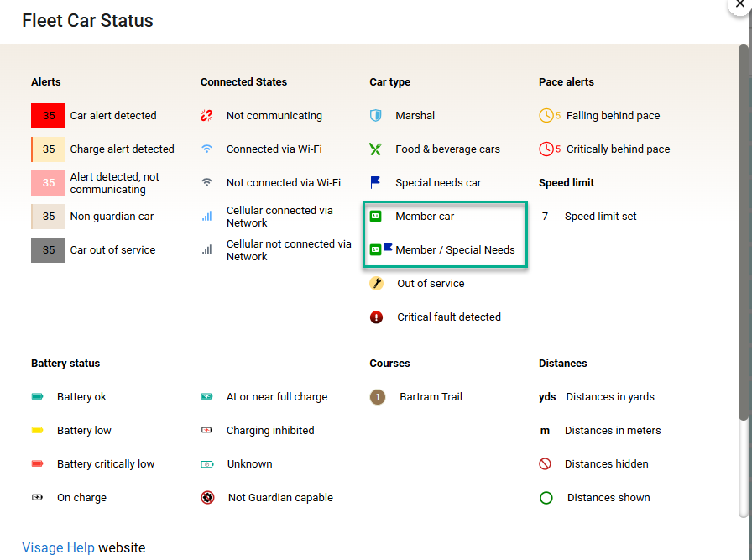Click the Critically behind pace clock icon
The height and width of the screenshot is (560, 752).
pos(546,149)
